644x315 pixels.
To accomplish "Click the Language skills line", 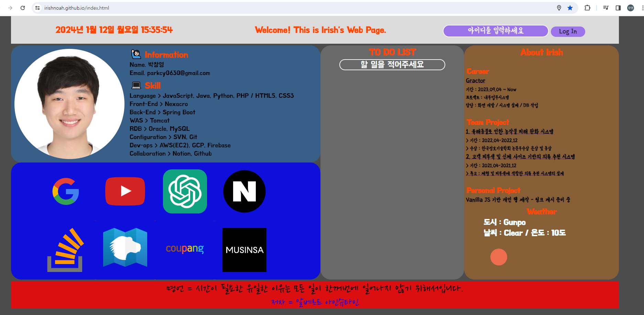I will pos(212,96).
